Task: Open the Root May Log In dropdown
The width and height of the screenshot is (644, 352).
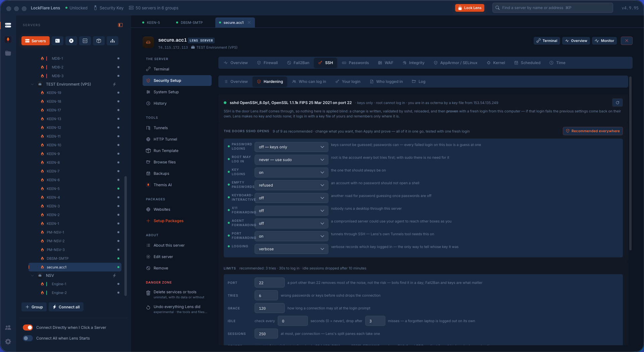Action: coord(291,160)
